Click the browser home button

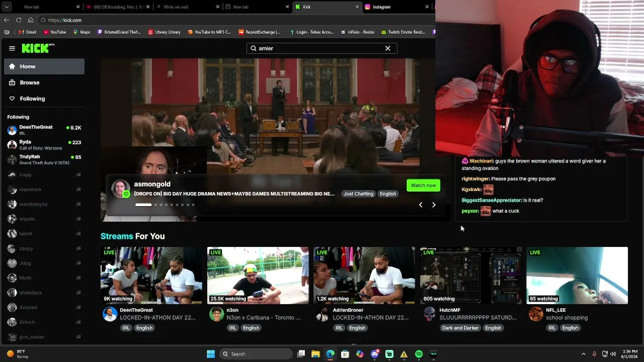coord(31,20)
